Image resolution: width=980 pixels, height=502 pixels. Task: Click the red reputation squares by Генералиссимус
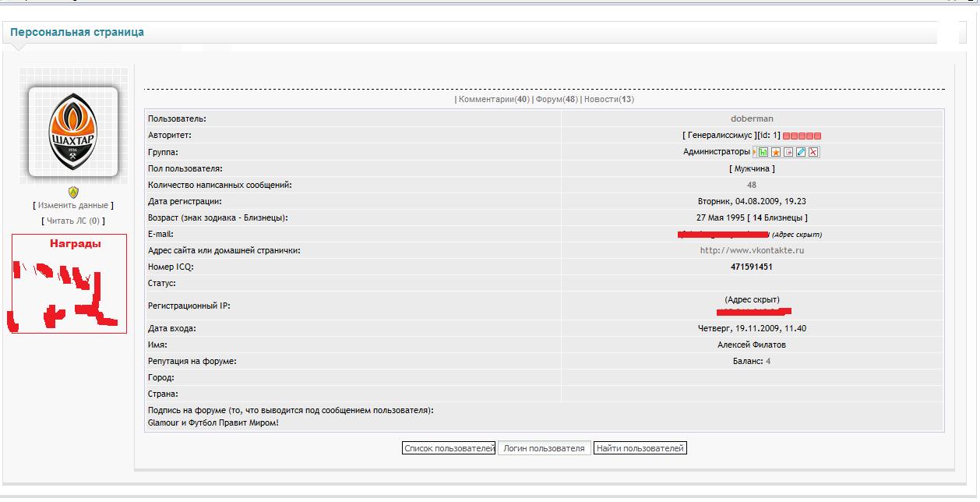click(x=802, y=136)
